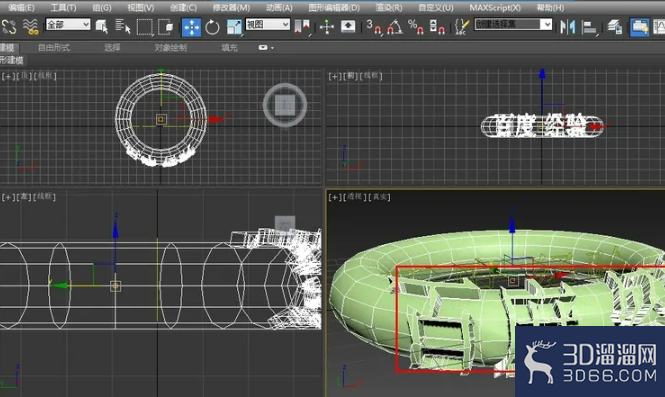Click the Select and Manipulate icon
This screenshot has height=397, width=665.
pos(327,27)
